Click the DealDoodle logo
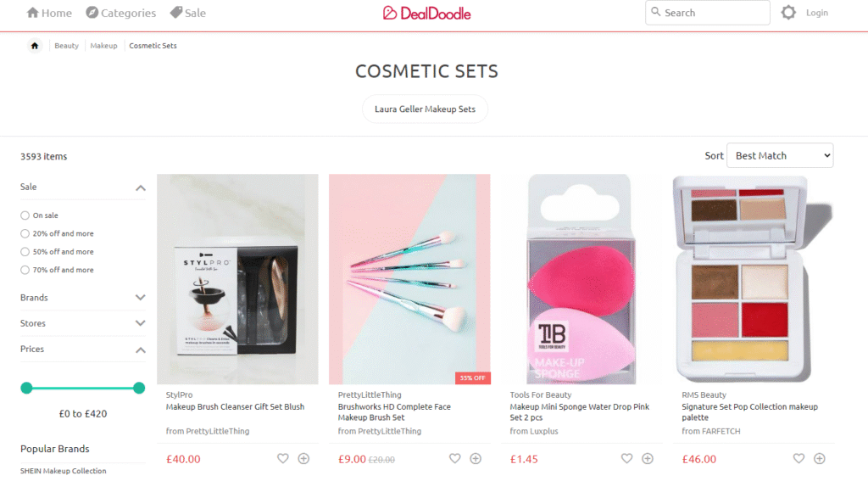 click(x=427, y=13)
